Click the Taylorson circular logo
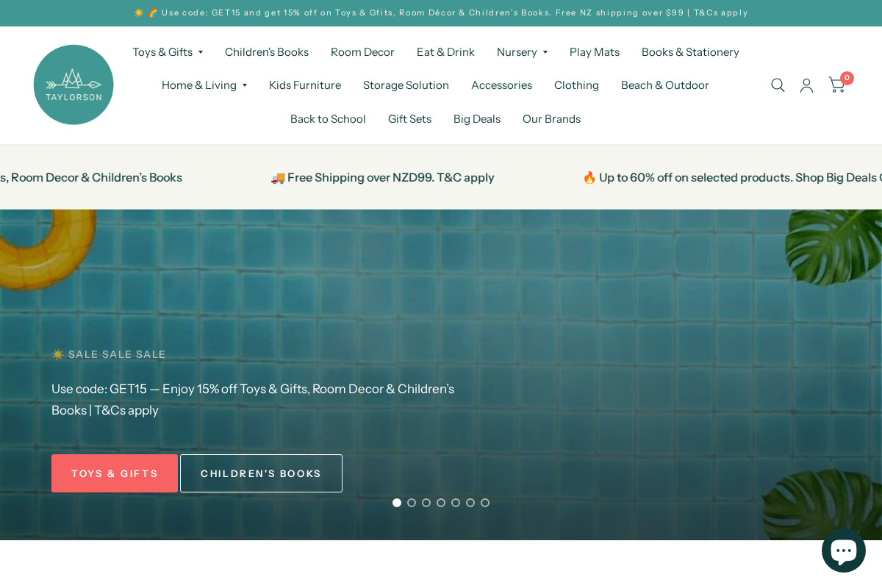 click(73, 85)
